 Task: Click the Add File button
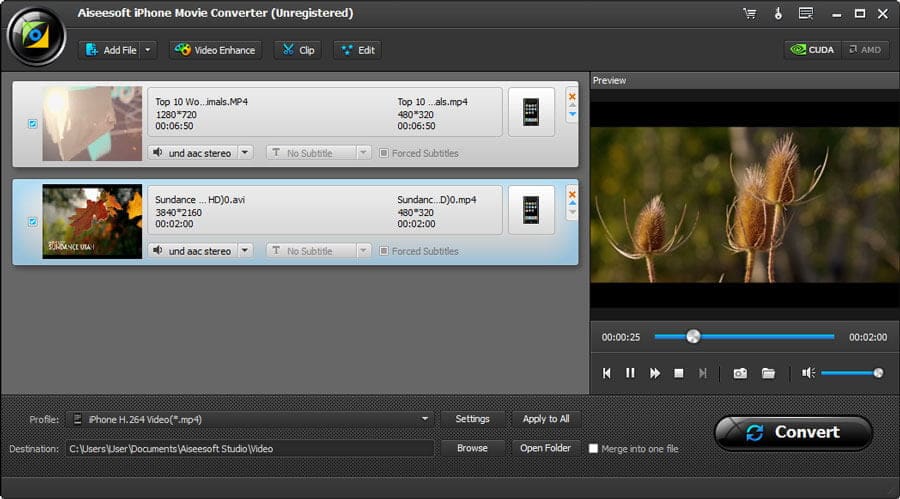[x=110, y=50]
